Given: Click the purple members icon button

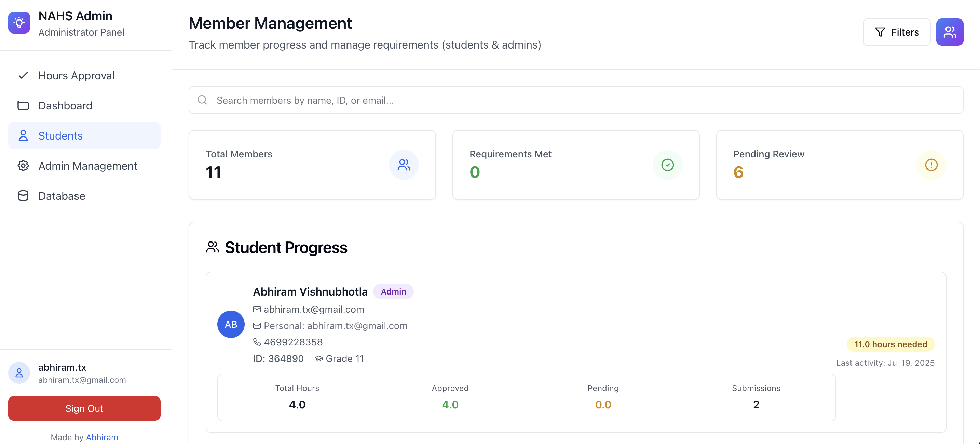Looking at the screenshot, I should tap(949, 32).
